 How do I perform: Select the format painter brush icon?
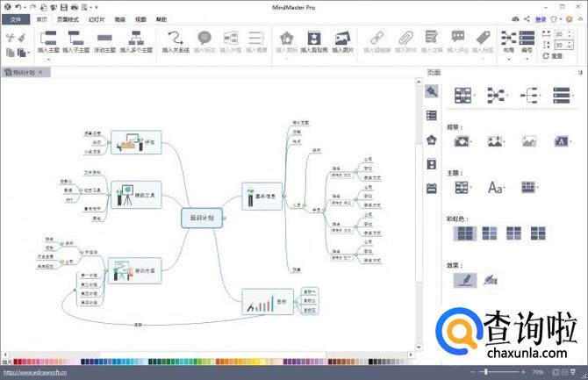click(22, 38)
